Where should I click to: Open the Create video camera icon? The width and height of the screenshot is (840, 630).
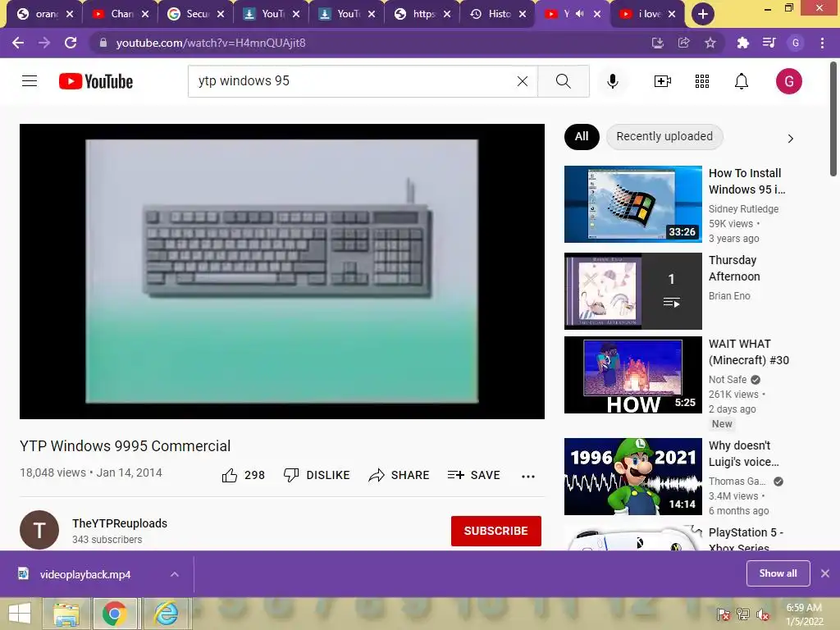662,81
